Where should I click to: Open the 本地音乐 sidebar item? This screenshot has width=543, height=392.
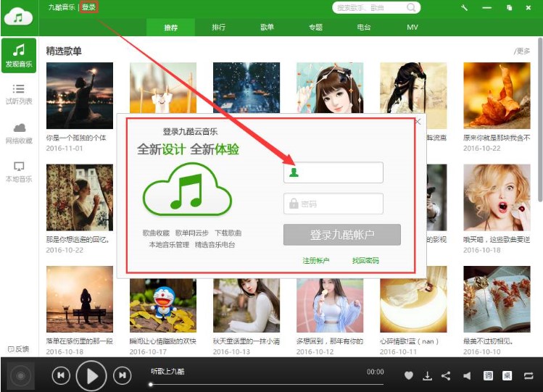19,172
